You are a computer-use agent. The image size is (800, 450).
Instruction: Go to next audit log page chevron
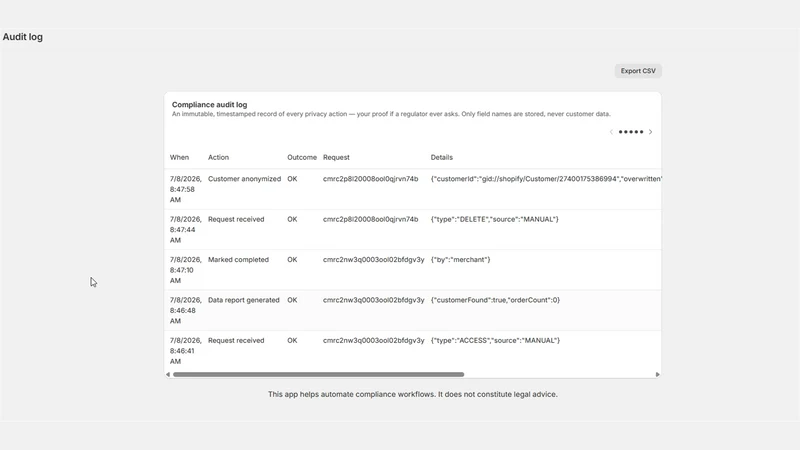pos(651,132)
